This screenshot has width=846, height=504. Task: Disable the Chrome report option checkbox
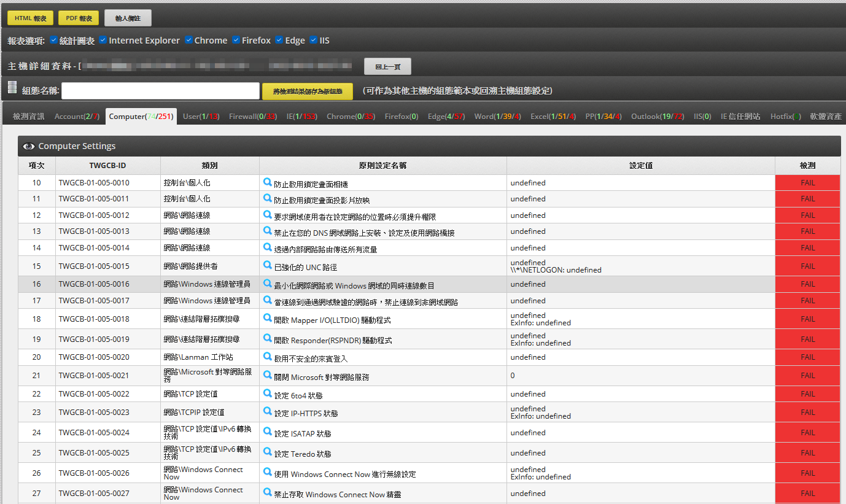pos(189,40)
